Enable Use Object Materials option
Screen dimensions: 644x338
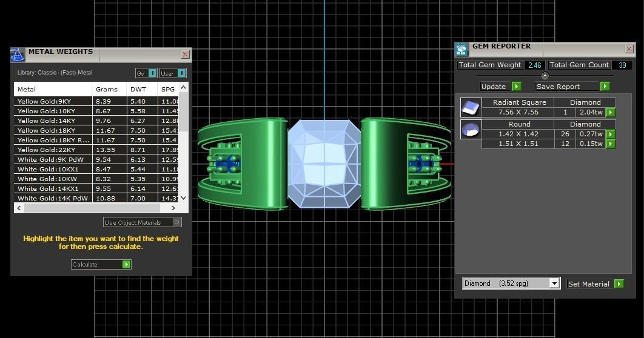176,222
